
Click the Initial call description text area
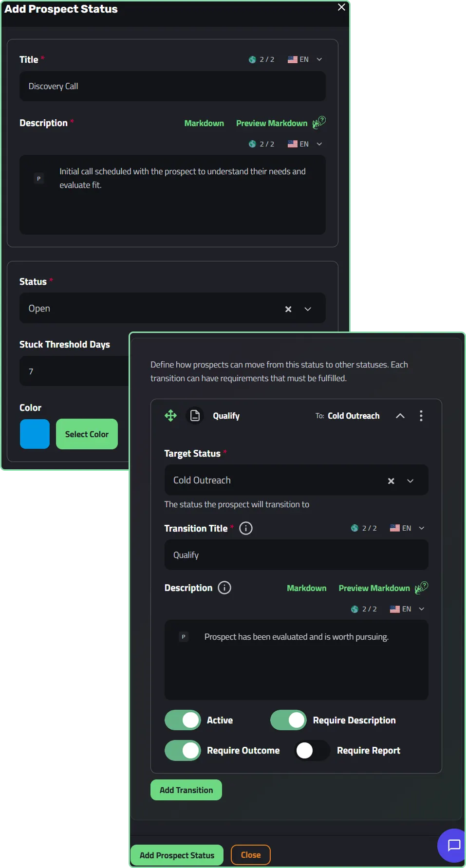172,195
